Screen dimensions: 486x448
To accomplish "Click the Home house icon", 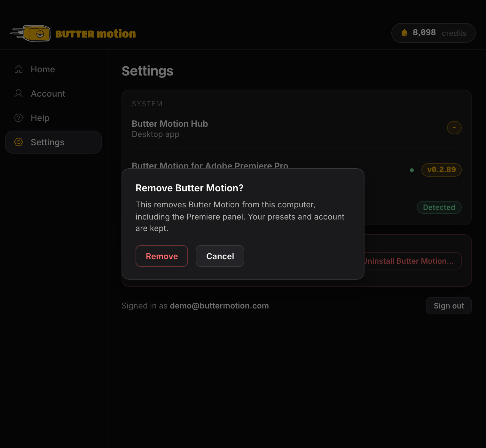I will click(x=19, y=69).
